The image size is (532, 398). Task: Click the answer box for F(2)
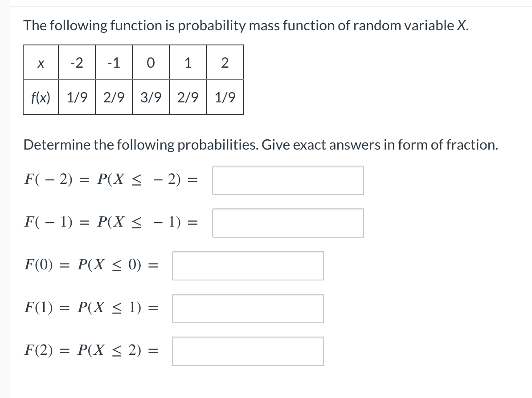(x=248, y=351)
